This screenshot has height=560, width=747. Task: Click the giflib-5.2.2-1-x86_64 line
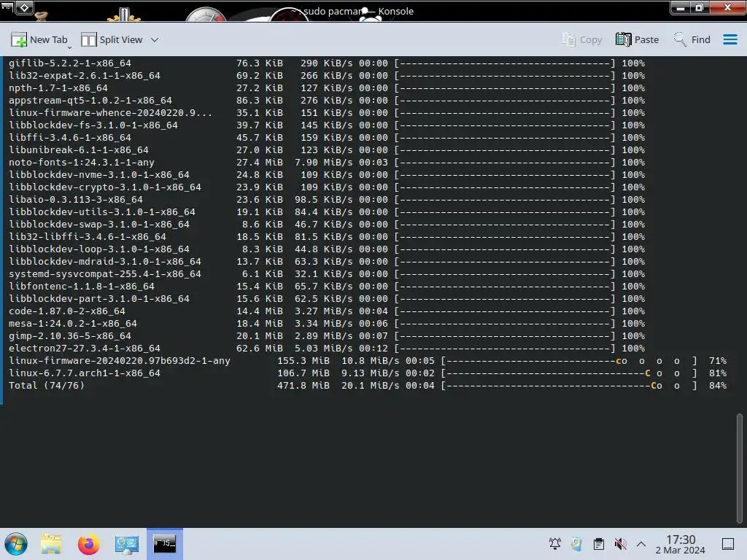pyautogui.click(x=326, y=63)
